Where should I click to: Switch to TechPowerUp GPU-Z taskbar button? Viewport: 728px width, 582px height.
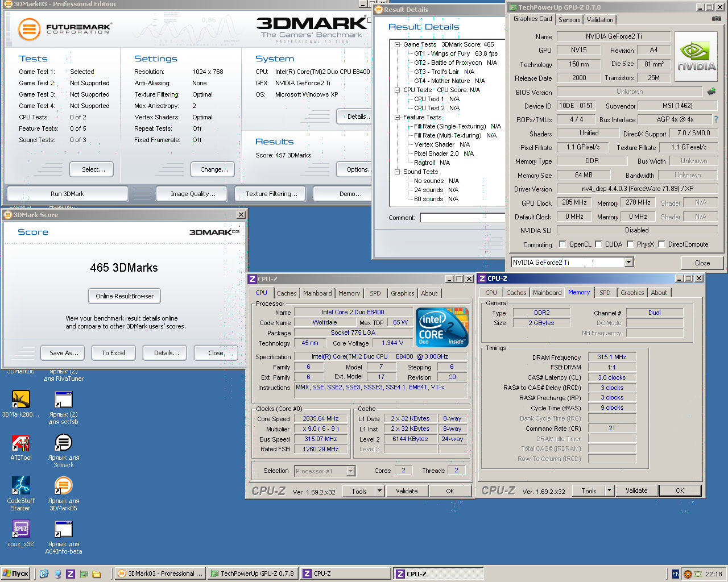252,574
